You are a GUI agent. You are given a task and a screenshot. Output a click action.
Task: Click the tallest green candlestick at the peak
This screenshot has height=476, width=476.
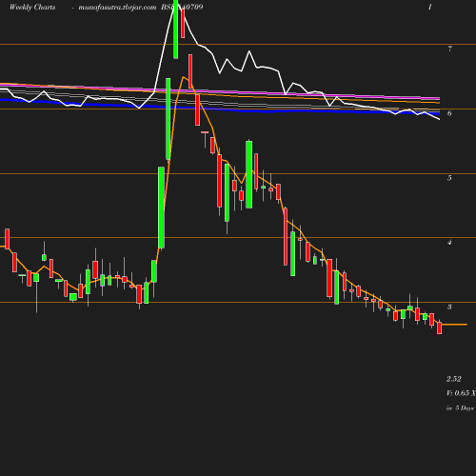[176, 30]
